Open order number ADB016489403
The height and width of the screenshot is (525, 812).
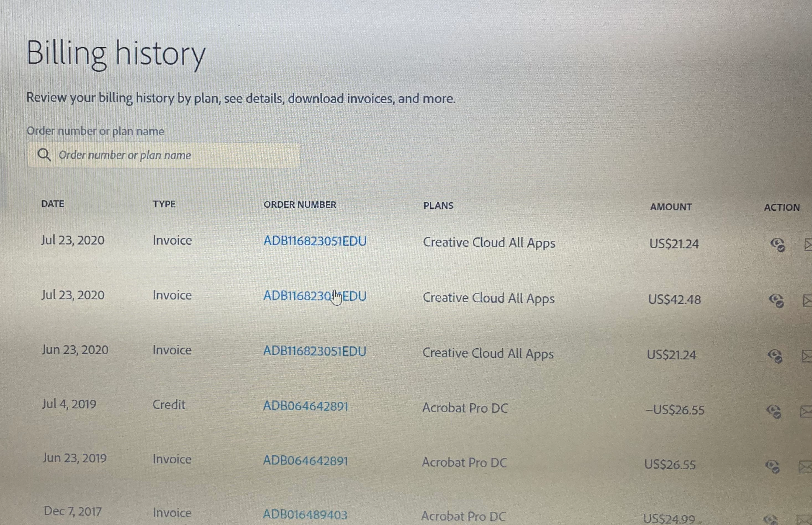[305, 514]
